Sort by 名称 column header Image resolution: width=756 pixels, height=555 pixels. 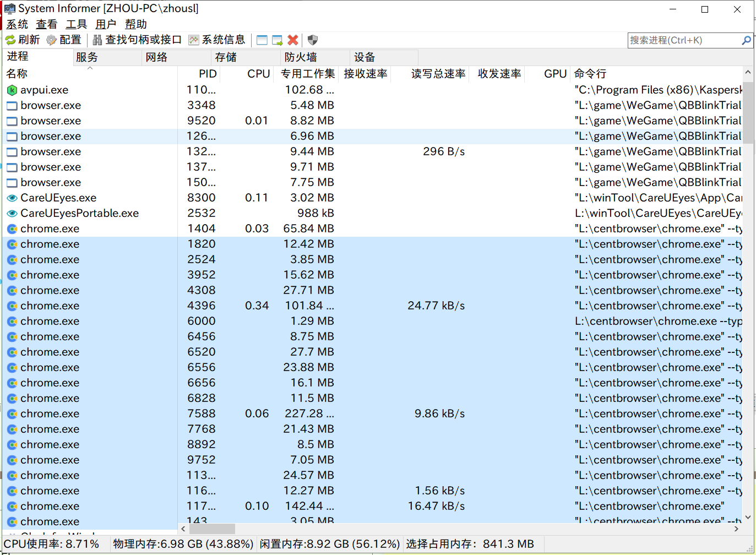point(17,74)
